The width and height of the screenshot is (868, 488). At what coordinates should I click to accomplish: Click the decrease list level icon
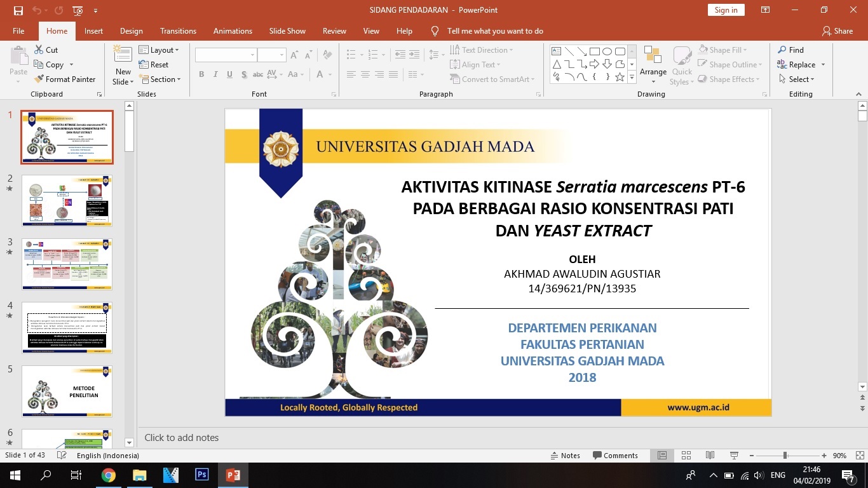[x=400, y=55]
